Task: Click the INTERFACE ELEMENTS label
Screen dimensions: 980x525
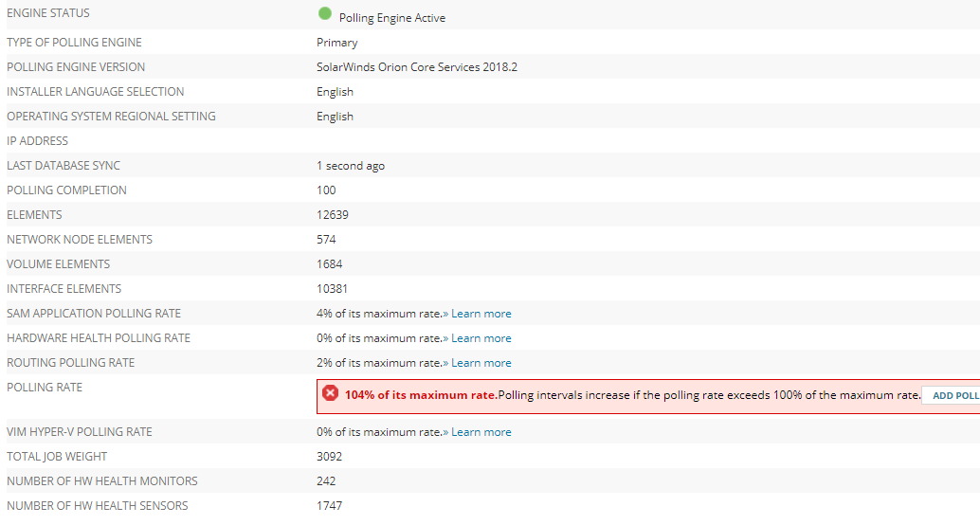Action: 64,289
